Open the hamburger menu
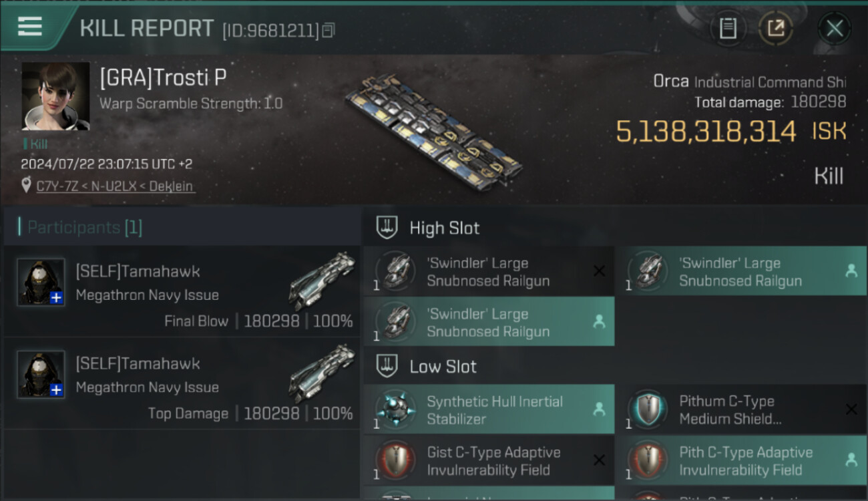Screen dimensions: 868x501 point(30,27)
